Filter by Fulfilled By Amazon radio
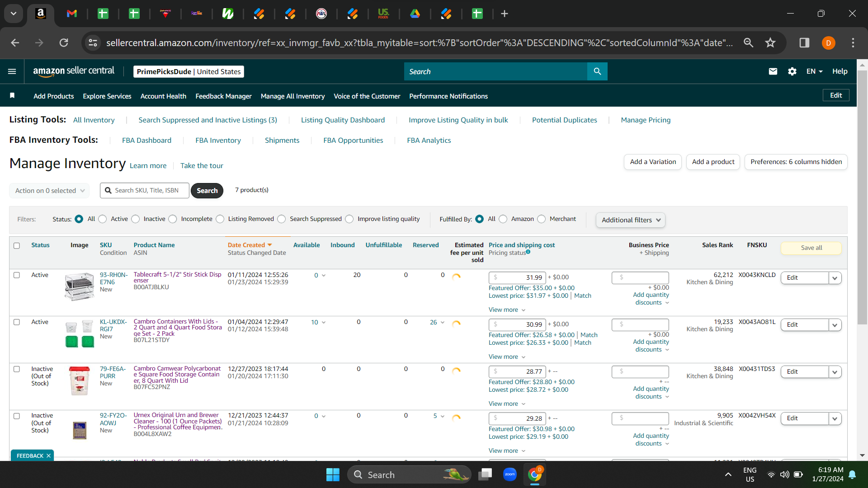Viewport: 868px width, 488px height. point(503,219)
